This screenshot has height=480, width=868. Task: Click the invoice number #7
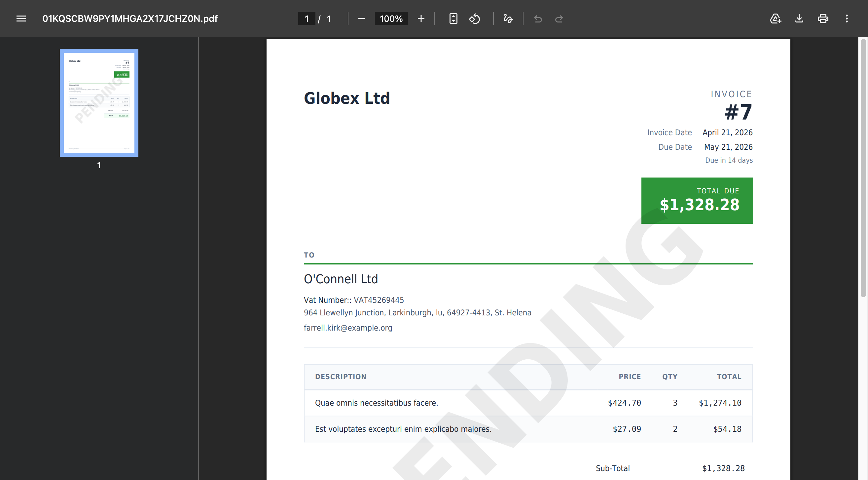pos(738,112)
